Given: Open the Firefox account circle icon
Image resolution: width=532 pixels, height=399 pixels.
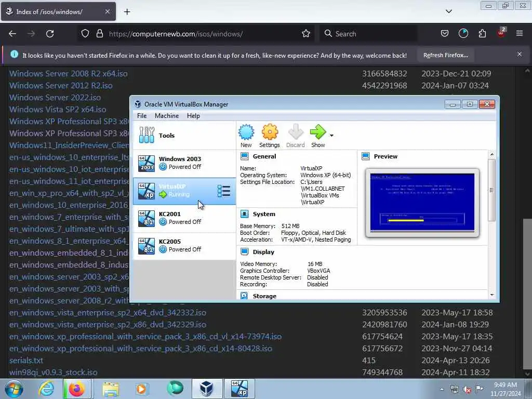Looking at the screenshot, I should 463,34.
